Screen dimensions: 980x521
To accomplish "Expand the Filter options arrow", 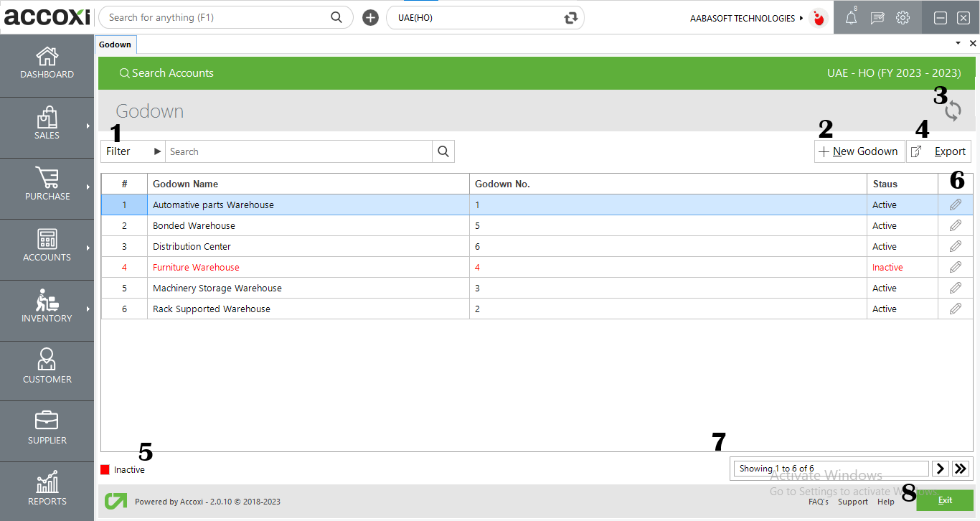I will [156, 151].
